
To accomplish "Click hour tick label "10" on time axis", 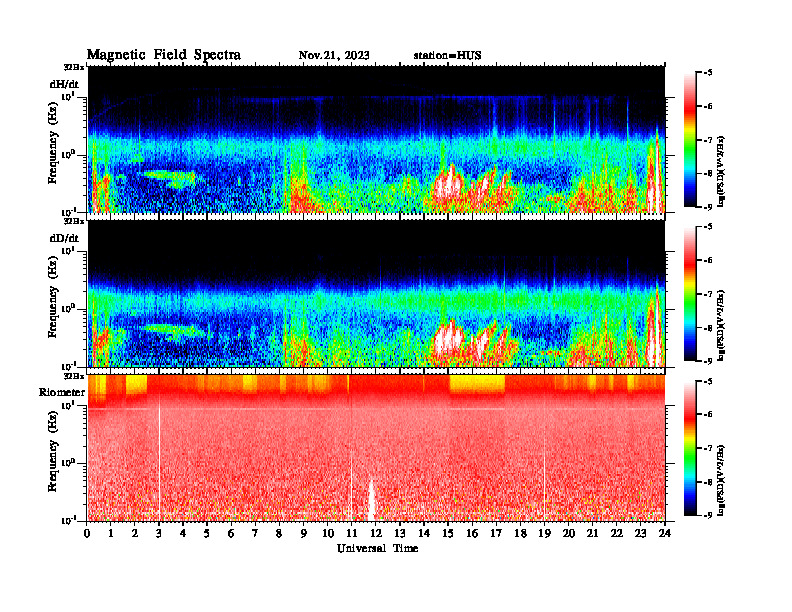I will click(328, 533).
